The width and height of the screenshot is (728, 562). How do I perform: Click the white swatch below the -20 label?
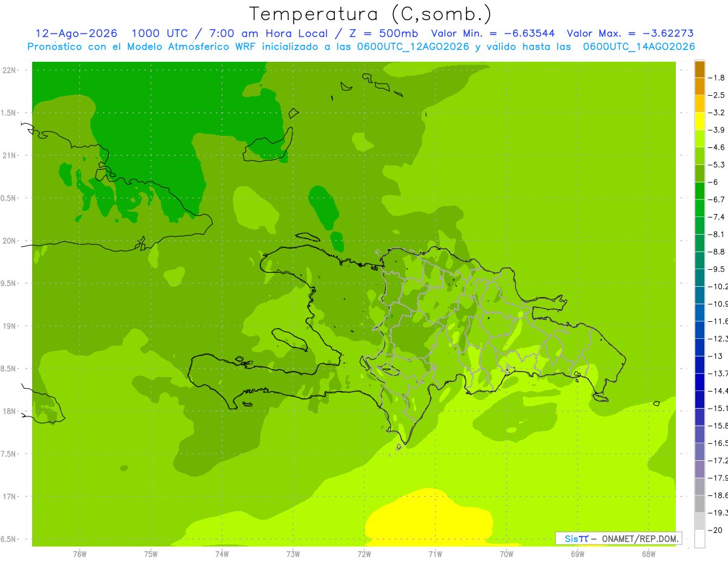click(699, 539)
